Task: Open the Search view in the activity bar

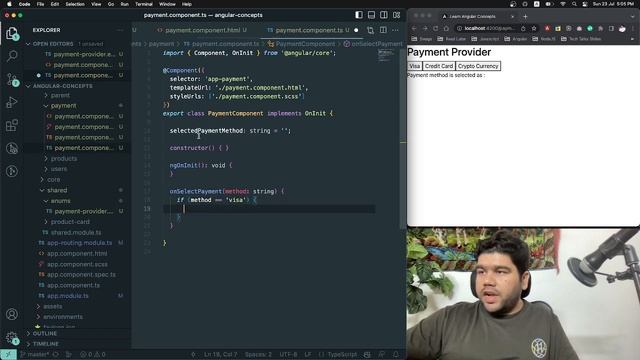Action: pos(12,56)
